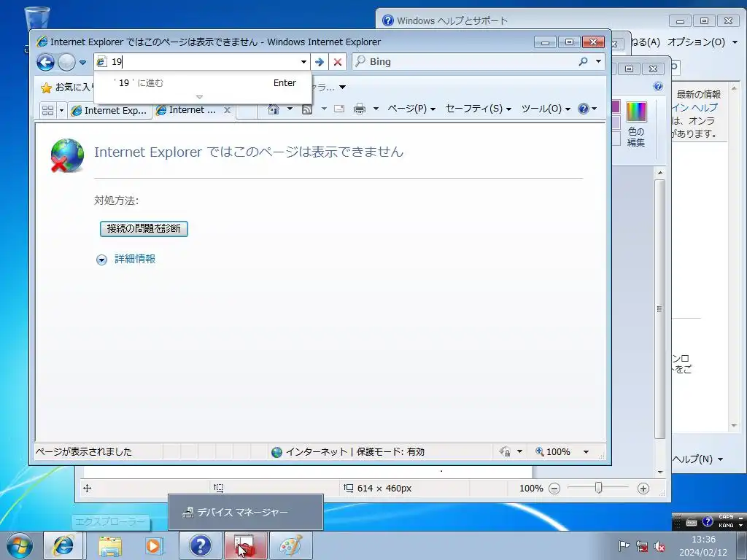Click the 詳細情報 link
This screenshot has height=560, width=747.
coord(135,259)
